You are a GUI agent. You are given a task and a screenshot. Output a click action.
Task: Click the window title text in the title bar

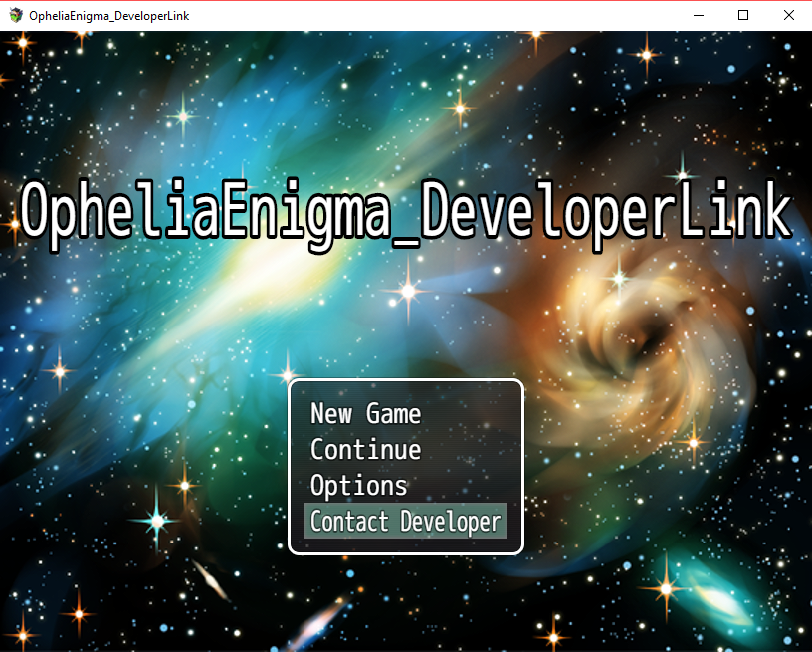click(x=109, y=16)
